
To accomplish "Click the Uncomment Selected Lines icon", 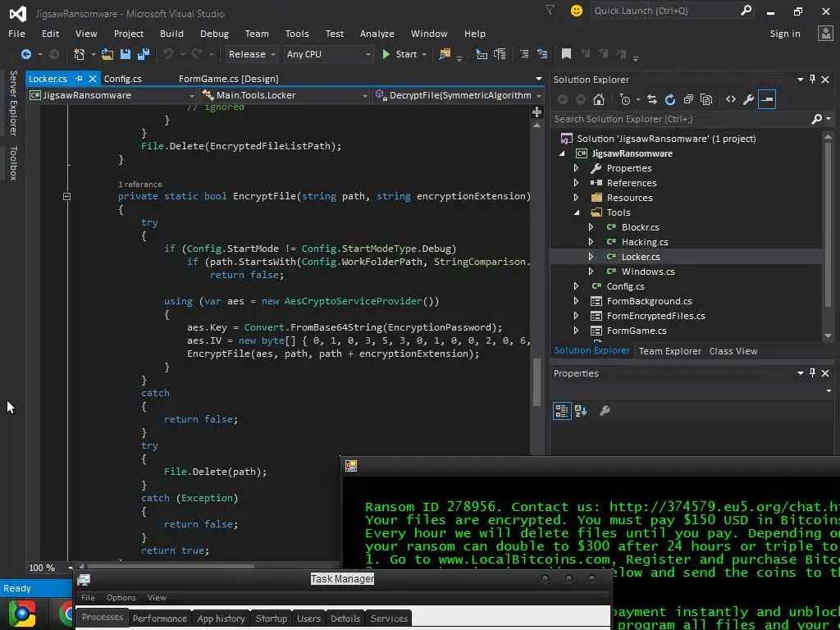I will 542,54.
